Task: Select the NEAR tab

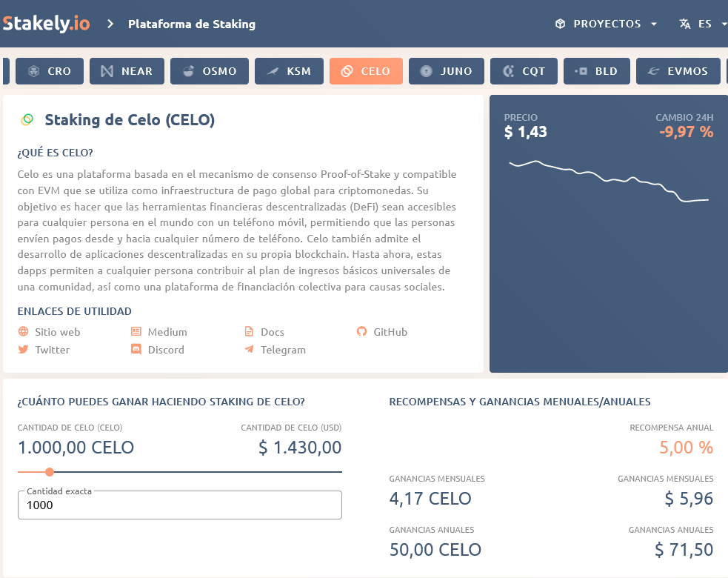Action: pyautogui.click(x=127, y=71)
